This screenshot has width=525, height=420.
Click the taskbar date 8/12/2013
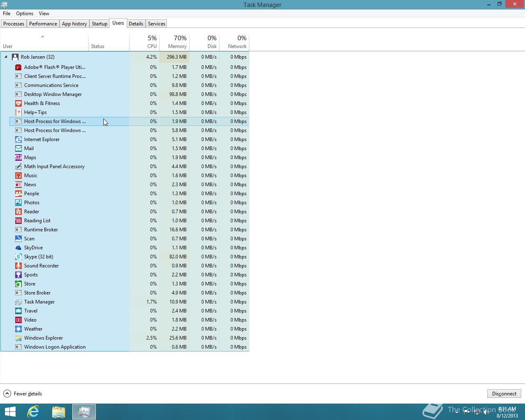click(507, 415)
